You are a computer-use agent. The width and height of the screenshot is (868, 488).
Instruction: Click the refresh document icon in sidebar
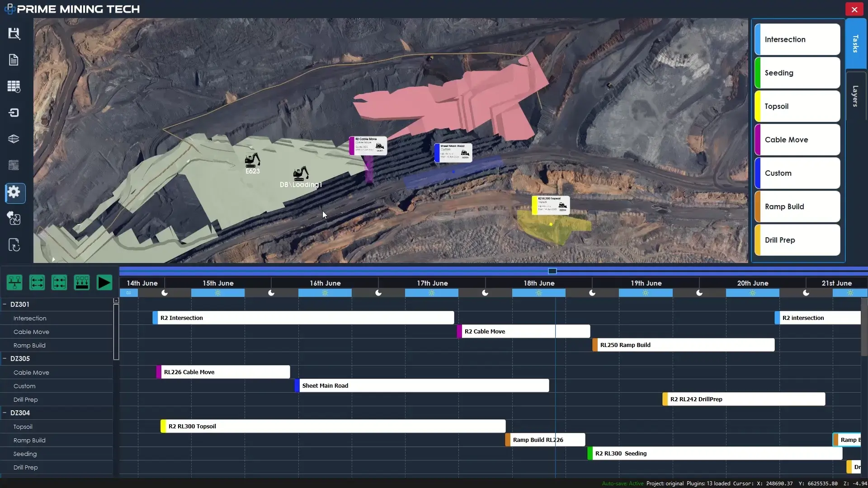click(x=14, y=245)
